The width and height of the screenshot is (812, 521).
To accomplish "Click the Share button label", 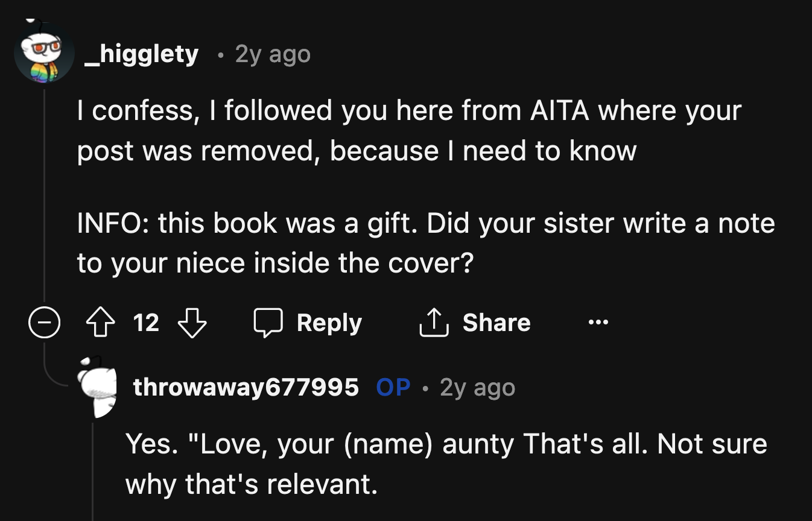I will point(495,323).
